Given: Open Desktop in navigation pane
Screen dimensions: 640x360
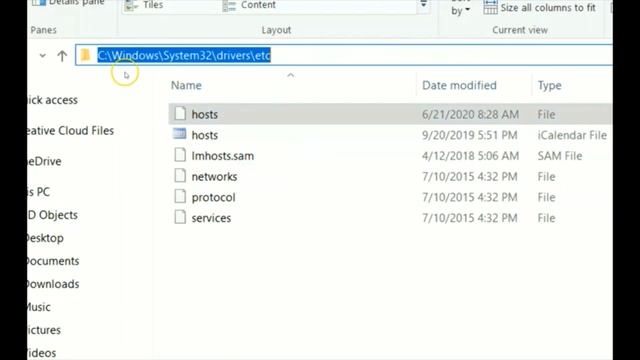Looking at the screenshot, I should pyautogui.click(x=46, y=238).
